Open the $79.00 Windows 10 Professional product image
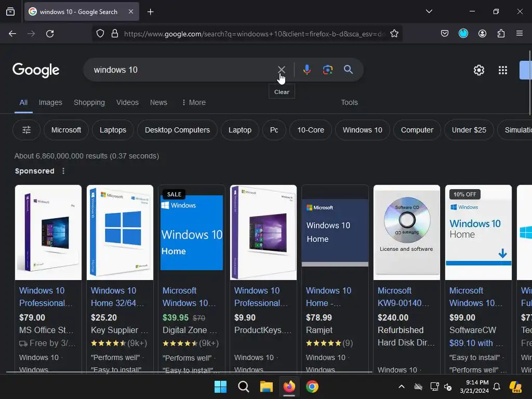 [48, 232]
